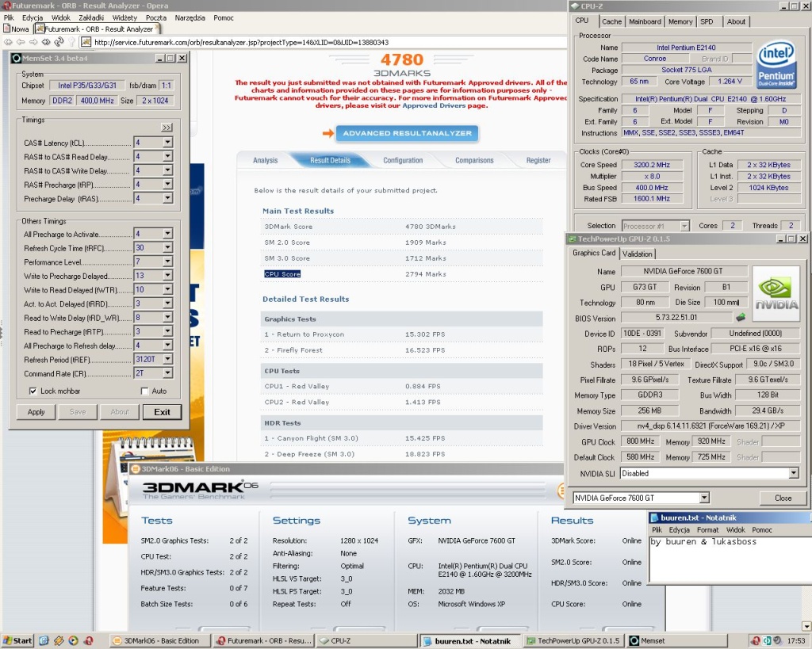The height and width of the screenshot is (649, 812).
Task: Go back using Opera's back arrow
Action: click(21, 42)
